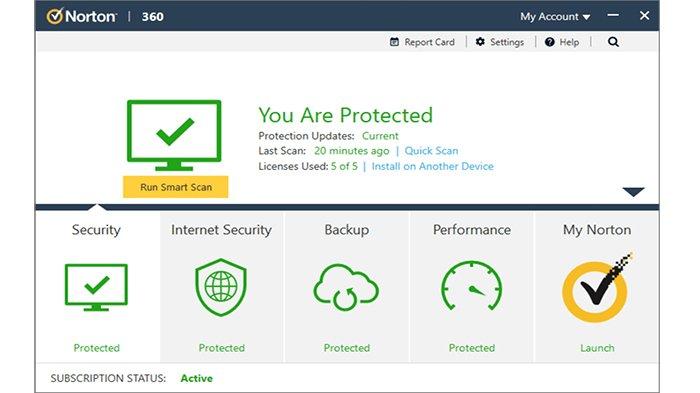This screenshot has height=393, width=700.
Task: Start a Quick Scan
Action: 431,151
